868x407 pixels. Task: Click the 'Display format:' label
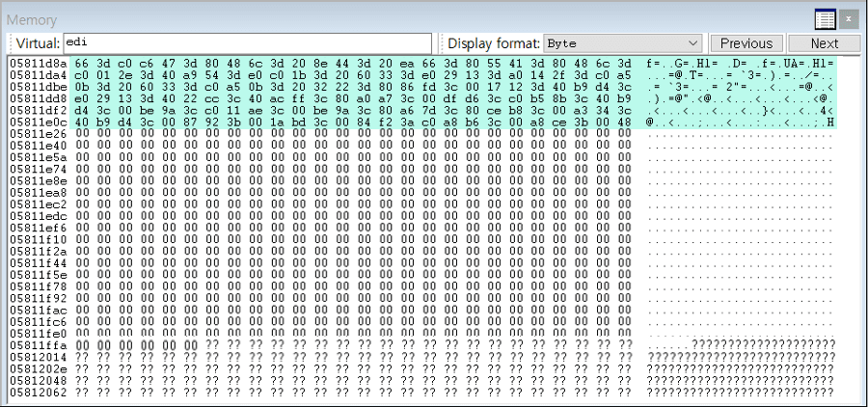point(494,43)
